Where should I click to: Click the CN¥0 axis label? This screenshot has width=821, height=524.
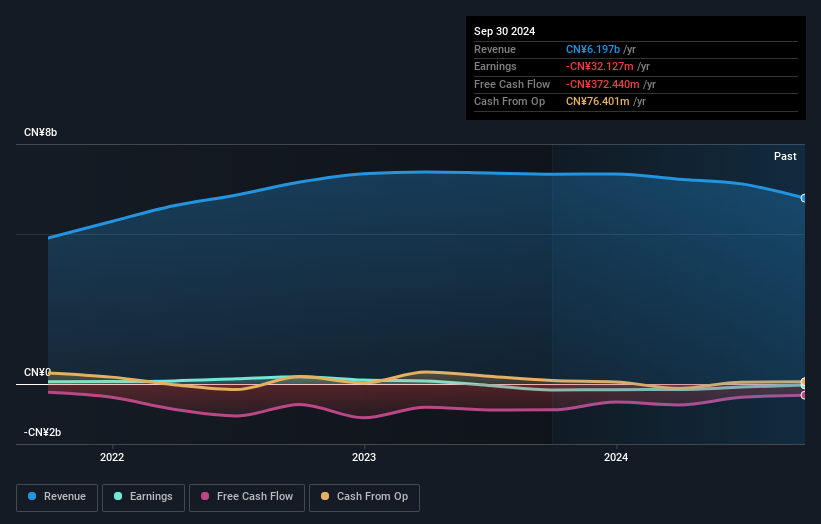coord(37,372)
